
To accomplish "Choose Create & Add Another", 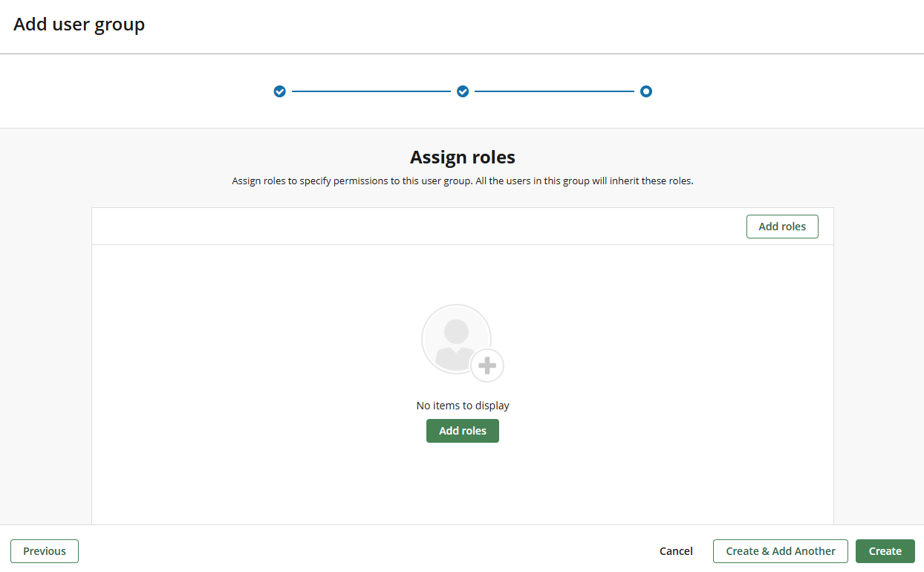I will pos(780,551).
